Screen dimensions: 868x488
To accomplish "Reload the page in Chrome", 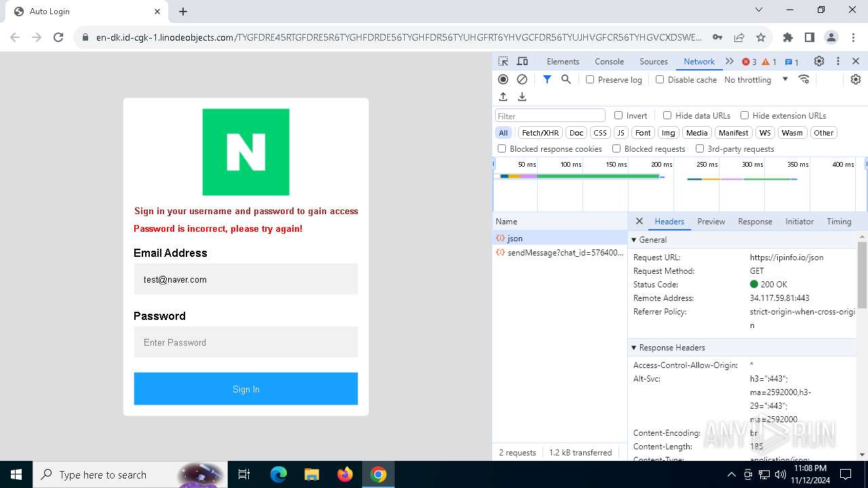I will coord(58,37).
